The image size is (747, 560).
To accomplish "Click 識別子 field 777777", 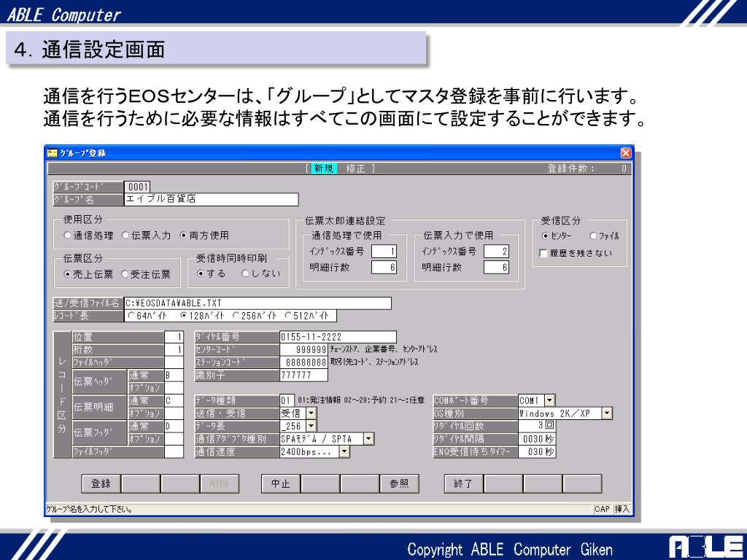I will (x=304, y=376).
